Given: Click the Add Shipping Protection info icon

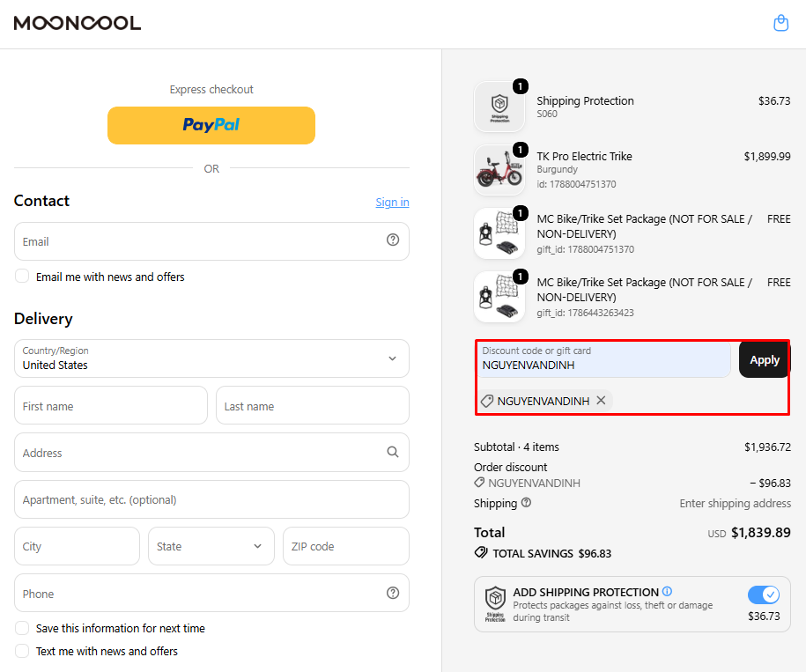Looking at the screenshot, I should pos(667,591).
